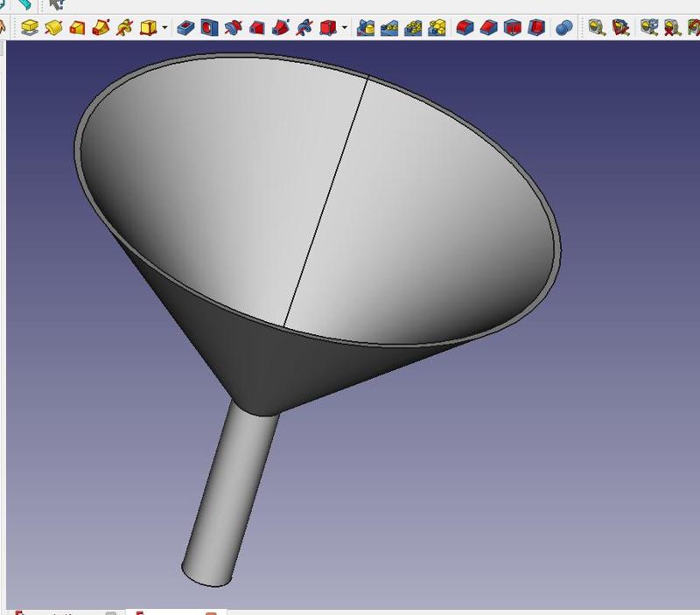Select the Fillet tool
This screenshot has height=615, width=700.
click(x=465, y=28)
